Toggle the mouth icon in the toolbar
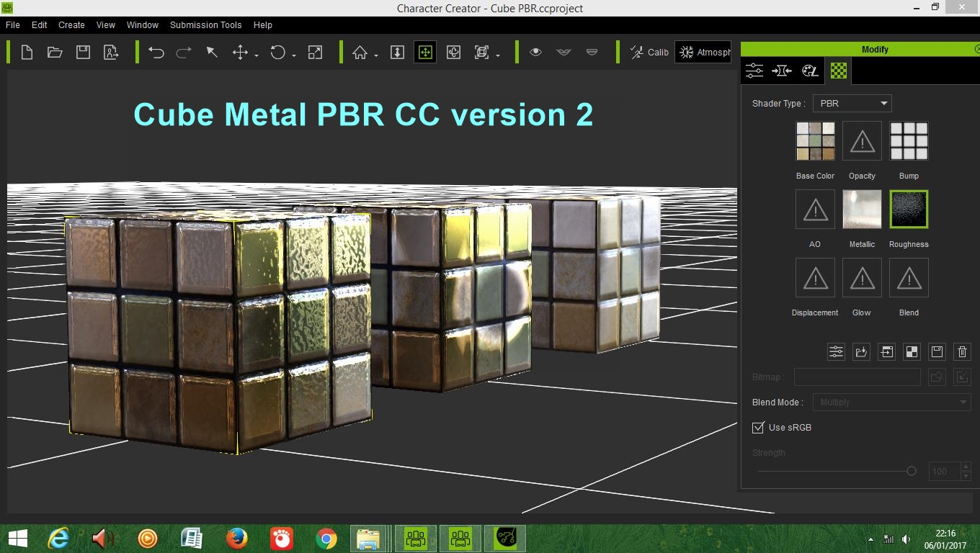980x553 pixels. click(563, 52)
